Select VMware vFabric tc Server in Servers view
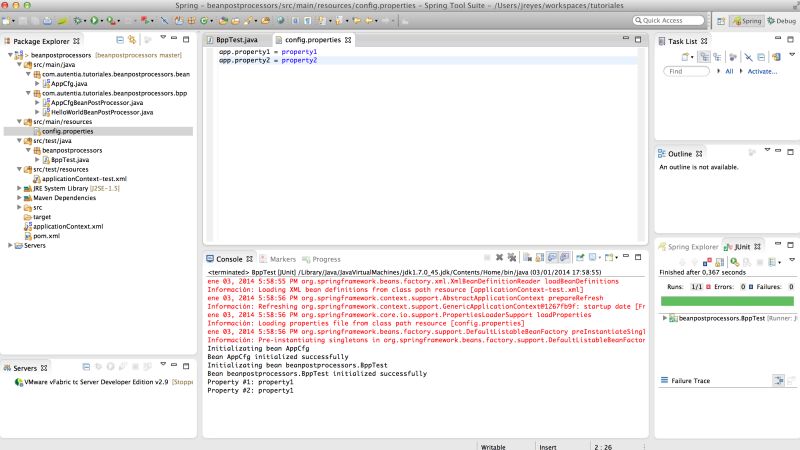Screen dimensions: 800x450 (x=96, y=382)
